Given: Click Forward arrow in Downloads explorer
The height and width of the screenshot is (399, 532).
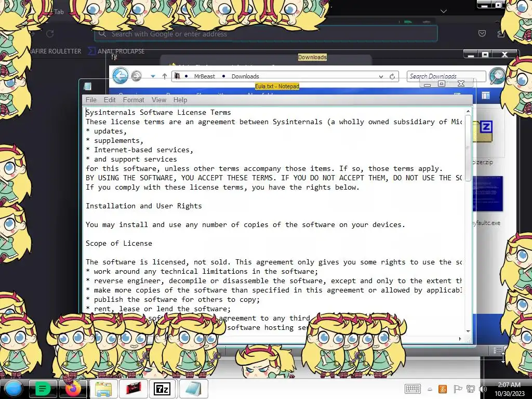Looking at the screenshot, I should point(137,76).
